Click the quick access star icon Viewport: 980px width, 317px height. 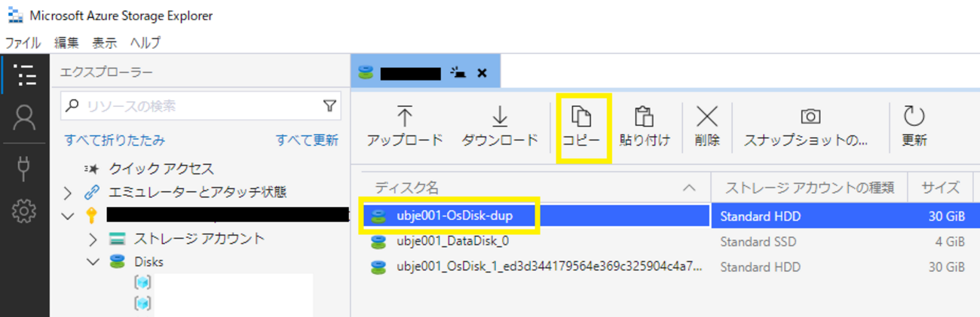coord(92,169)
